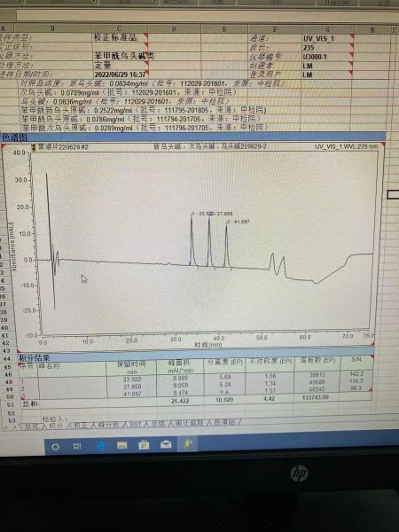The image size is (399, 532).
Task: Launch Microsoft Edge from the taskbar
Action: 100,445
